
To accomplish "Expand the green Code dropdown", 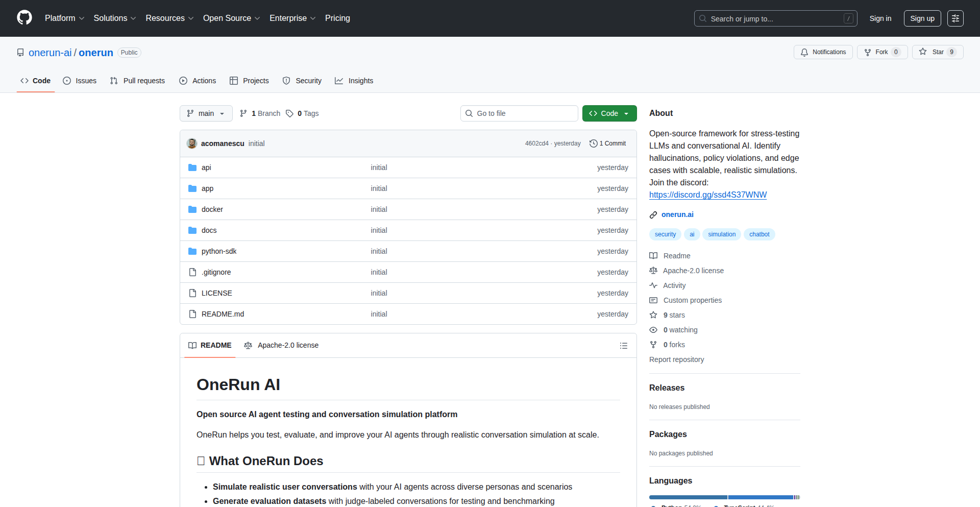I will 609,113.
